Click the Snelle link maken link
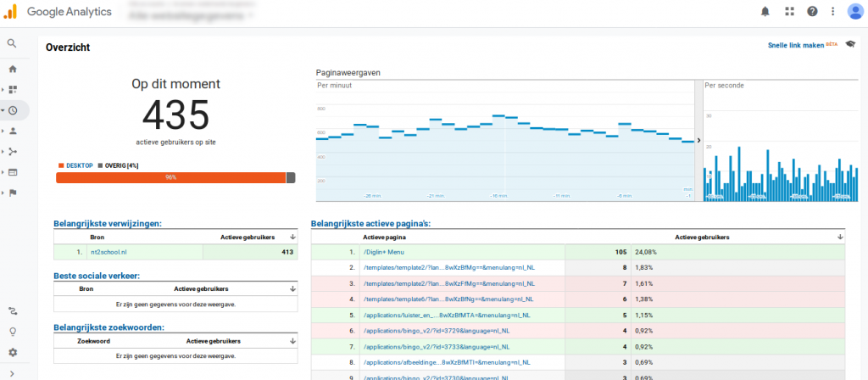The width and height of the screenshot is (868, 380). (x=795, y=47)
